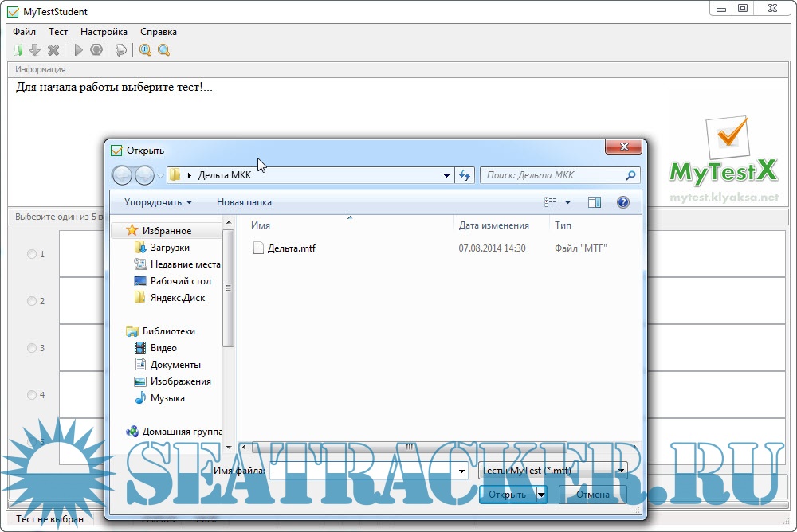Click the start test play icon

pos(78,50)
